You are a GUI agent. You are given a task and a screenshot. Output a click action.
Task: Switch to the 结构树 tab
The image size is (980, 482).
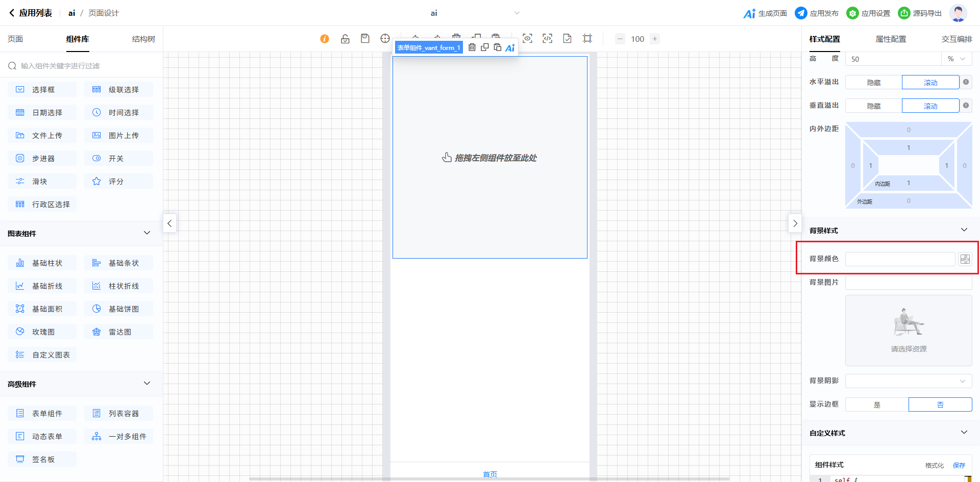click(x=143, y=39)
